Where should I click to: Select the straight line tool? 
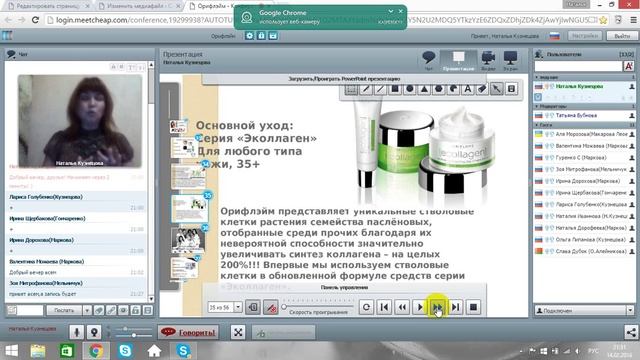pyautogui.click(x=380, y=89)
